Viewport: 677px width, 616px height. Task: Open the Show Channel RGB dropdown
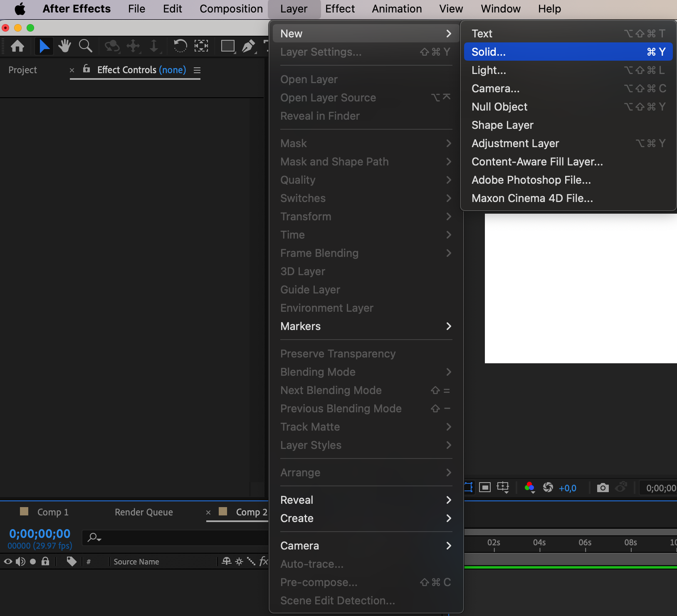click(x=529, y=488)
